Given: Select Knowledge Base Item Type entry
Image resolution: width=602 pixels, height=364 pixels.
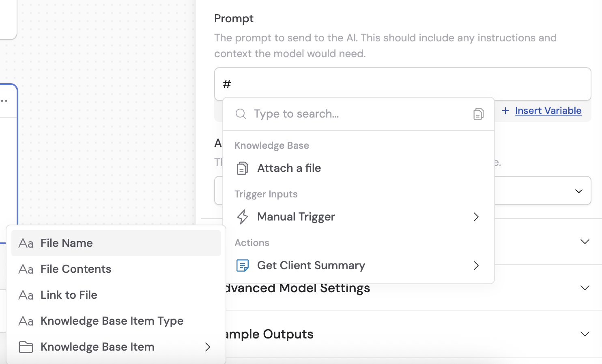Looking at the screenshot, I should click(112, 321).
